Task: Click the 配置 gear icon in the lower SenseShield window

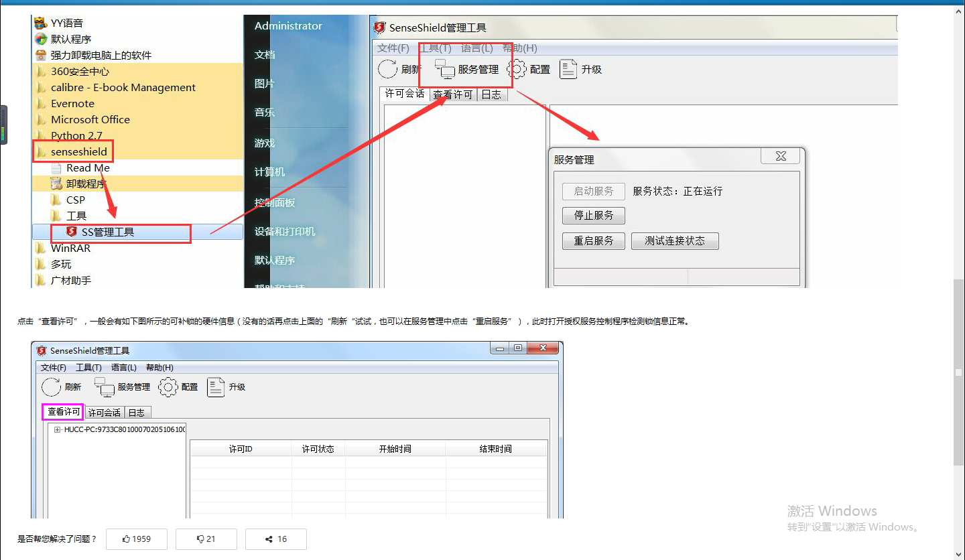Action: point(168,387)
